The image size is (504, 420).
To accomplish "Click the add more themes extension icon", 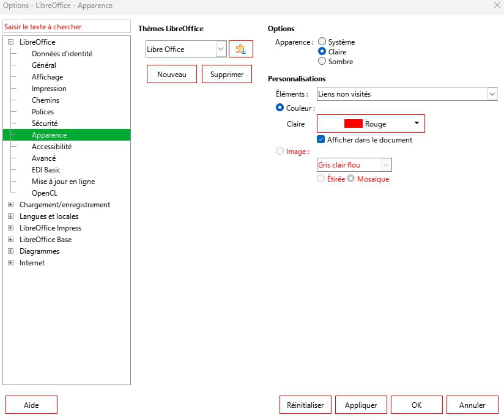I will (x=241, y=49).
